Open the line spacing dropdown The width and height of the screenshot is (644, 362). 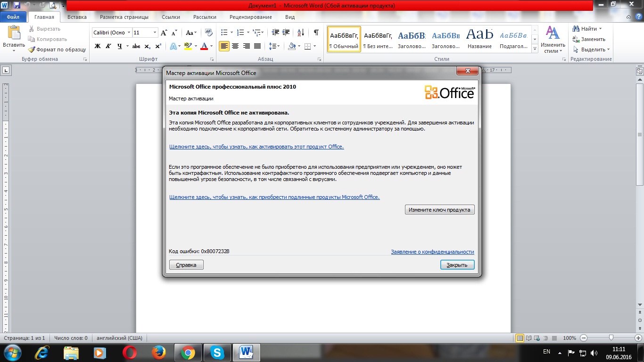pos(274,46)
